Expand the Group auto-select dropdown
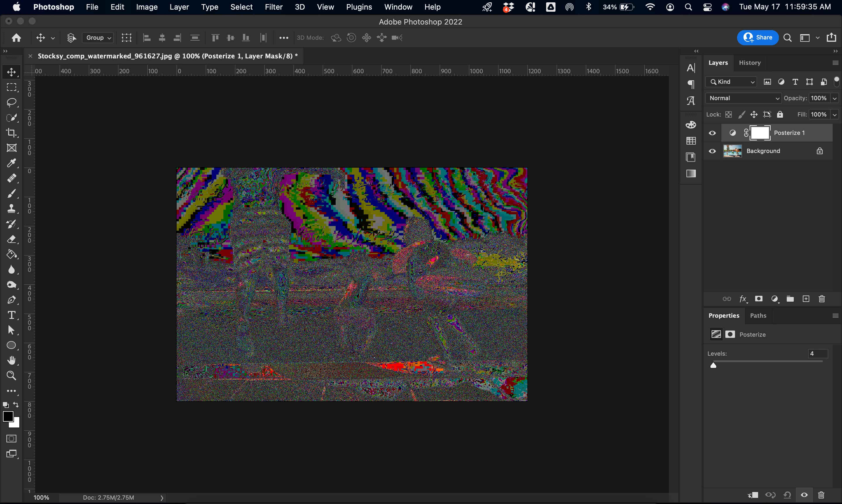Viewport: 842px width, 504px height. (x=98, y=38)
